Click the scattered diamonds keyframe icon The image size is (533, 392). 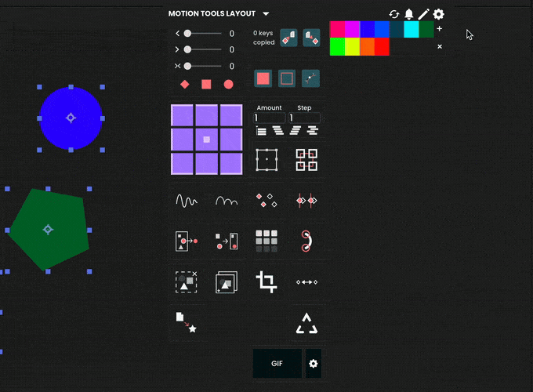point(266,201)
